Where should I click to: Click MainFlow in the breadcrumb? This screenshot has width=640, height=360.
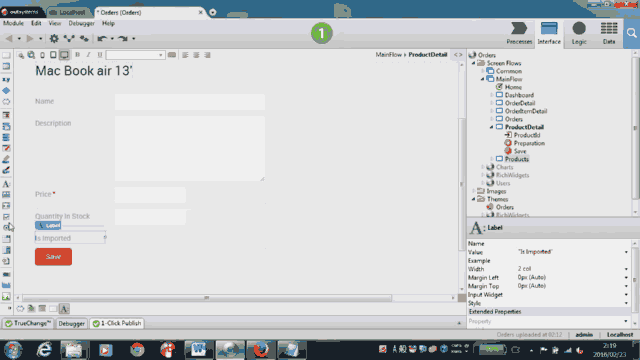[389, 55]
